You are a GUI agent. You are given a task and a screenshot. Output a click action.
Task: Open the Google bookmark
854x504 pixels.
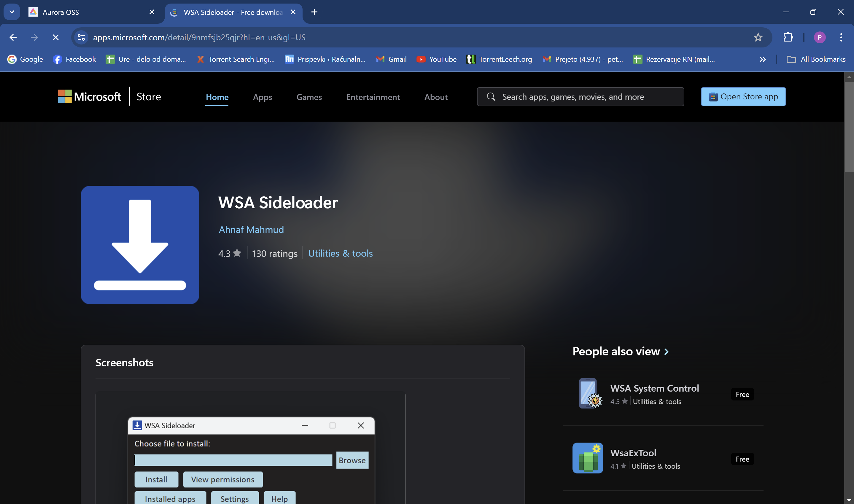pyautogui.click(x=25, y=59)
